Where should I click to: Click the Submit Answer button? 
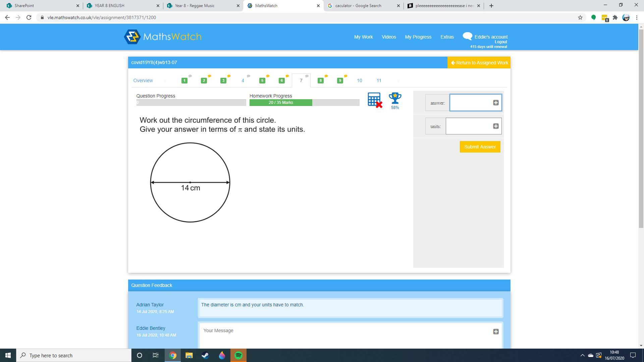480,147
